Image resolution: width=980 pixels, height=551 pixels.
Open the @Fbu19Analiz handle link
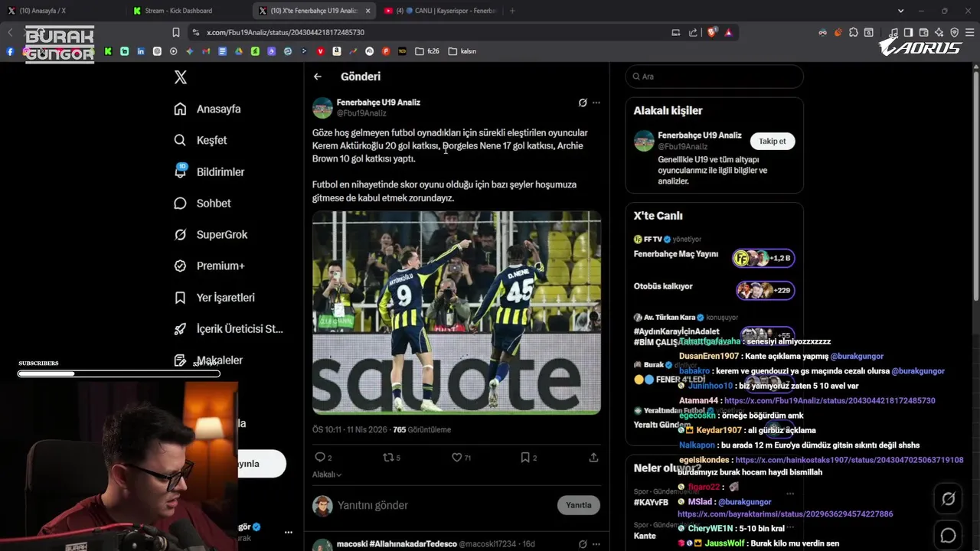pyautogui.click(x=361, y=113)
